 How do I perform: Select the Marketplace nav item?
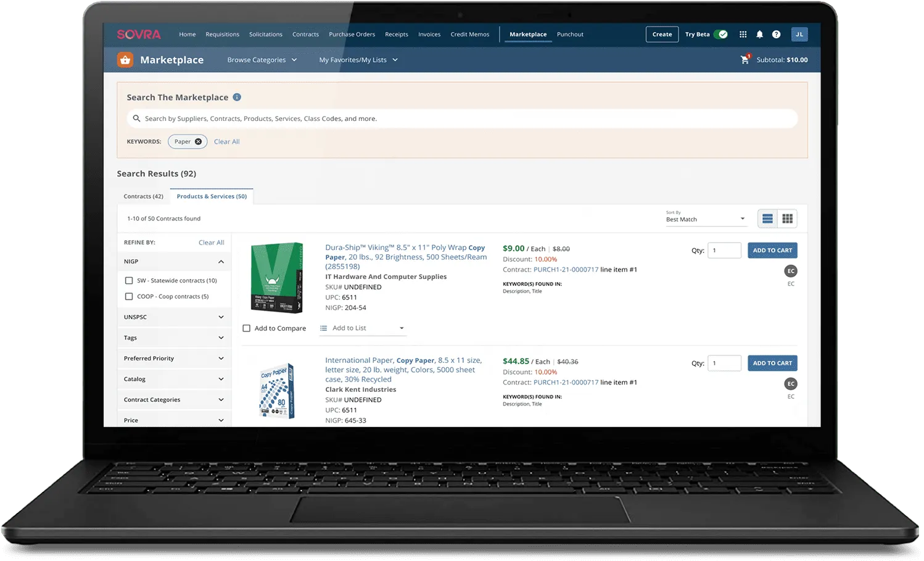tap(528, 35)
